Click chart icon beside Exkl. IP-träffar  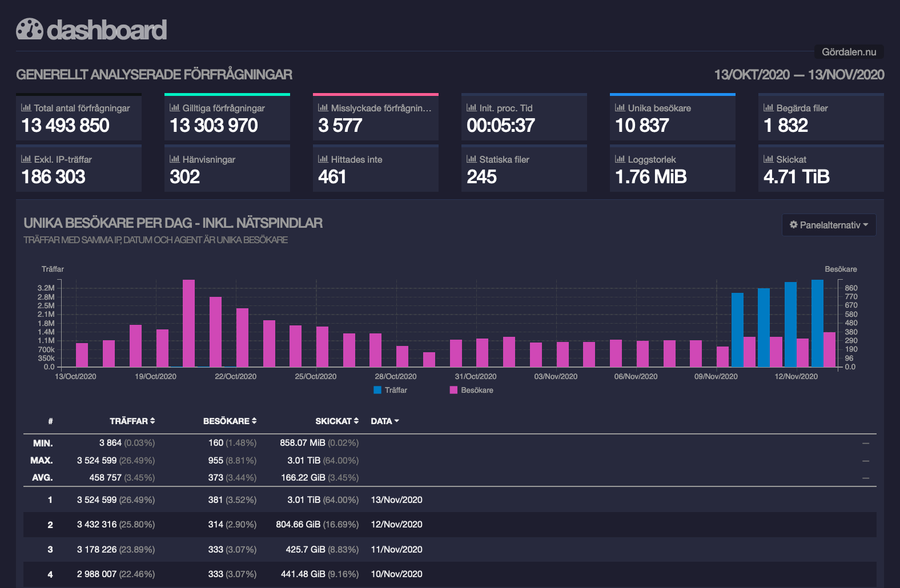(26, 159)
